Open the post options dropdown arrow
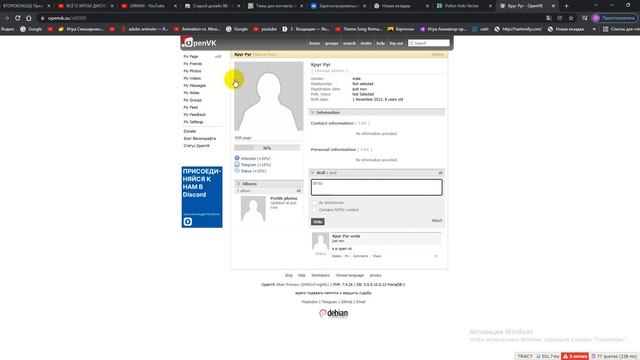The width and height of the screenshot is (640, 360). 436,256
